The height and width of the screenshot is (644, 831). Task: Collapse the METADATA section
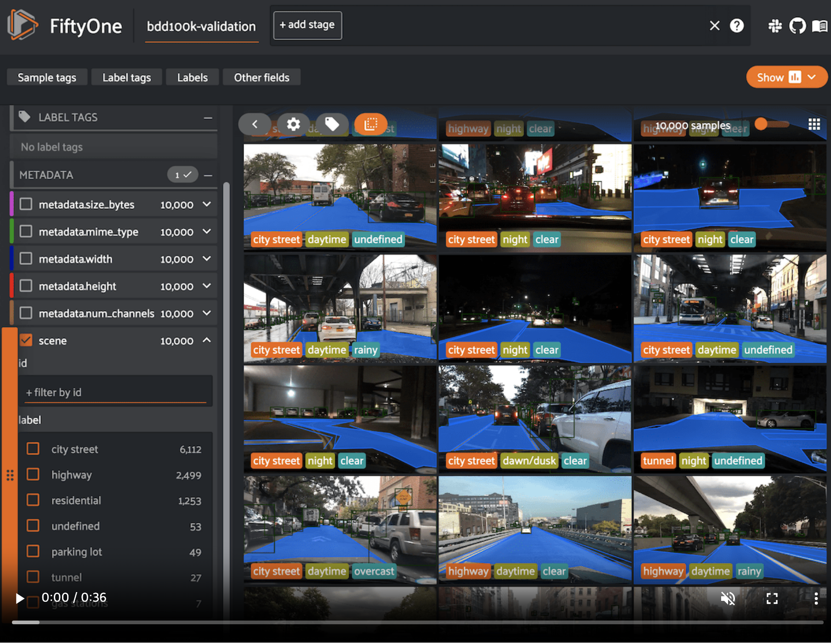(x=208, y=175)
